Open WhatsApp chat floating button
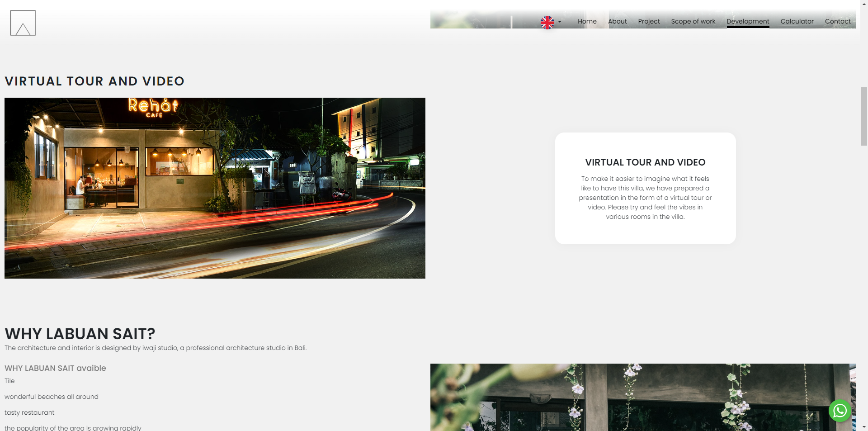The width and height of the screenshot is (868, 431). 840,410
